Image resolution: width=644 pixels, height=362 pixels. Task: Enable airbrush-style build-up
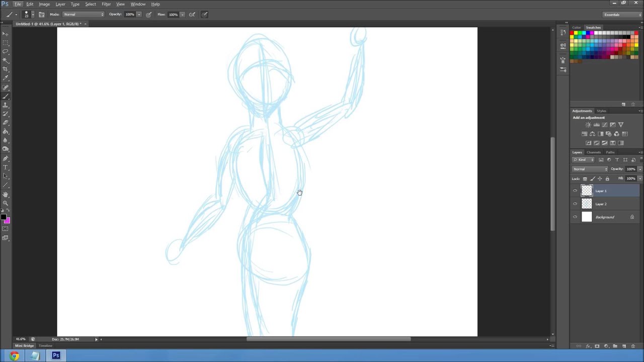pyautogui.click(x=192, y=15)
